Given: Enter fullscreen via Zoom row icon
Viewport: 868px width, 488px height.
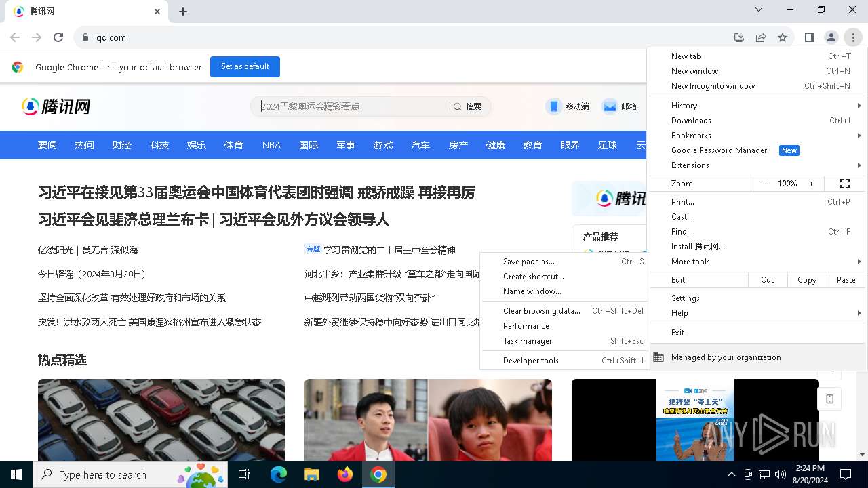Looking at the screenshot, I should [x=845, y=184].
